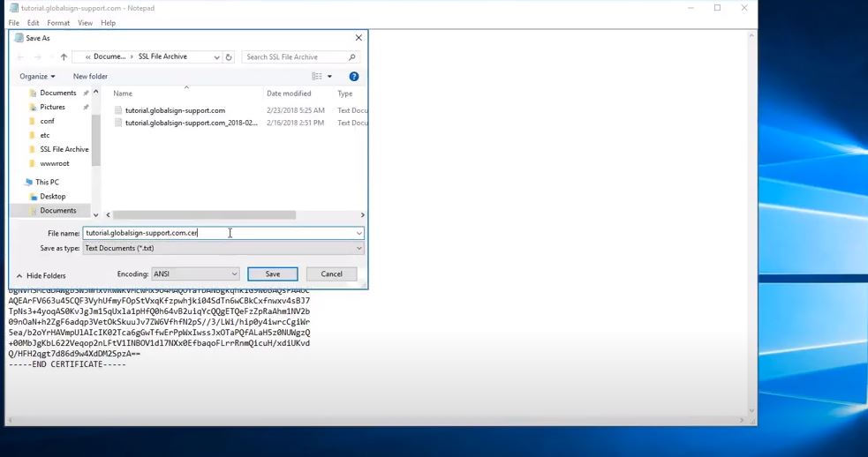This screenshot has width=868, height=457.
Task: Open the Encoding ANSI dropdown
Action: pyautogui.click(x=195, y=273)
